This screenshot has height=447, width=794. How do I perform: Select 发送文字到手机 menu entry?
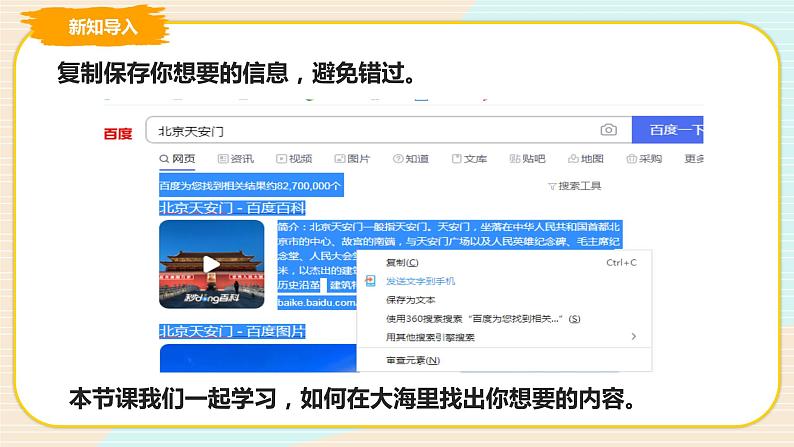420,281
